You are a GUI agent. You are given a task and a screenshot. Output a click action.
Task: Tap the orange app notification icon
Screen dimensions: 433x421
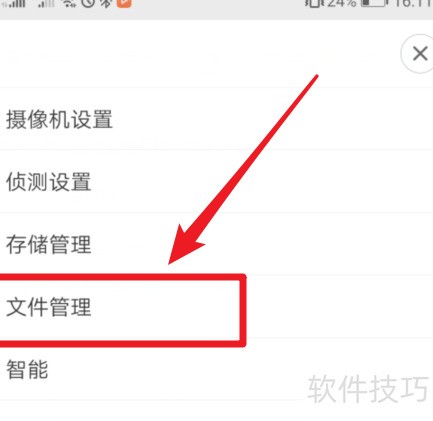[x=124, y=3]
